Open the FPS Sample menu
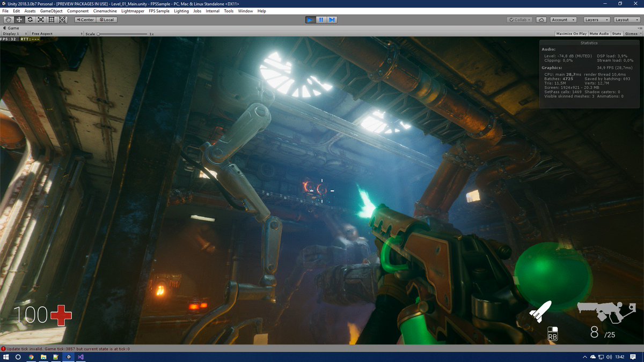This screenshot has height=362, width=644. 159,11
